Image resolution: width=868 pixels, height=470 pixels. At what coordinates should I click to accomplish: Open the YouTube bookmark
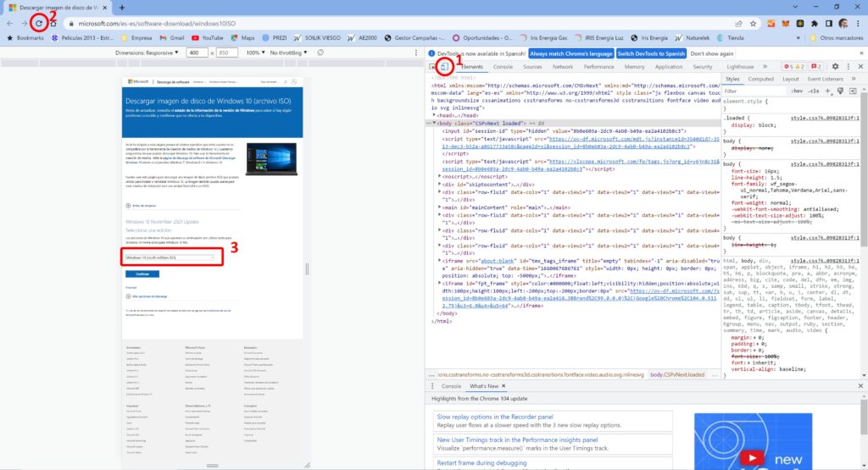coord(207,38)
